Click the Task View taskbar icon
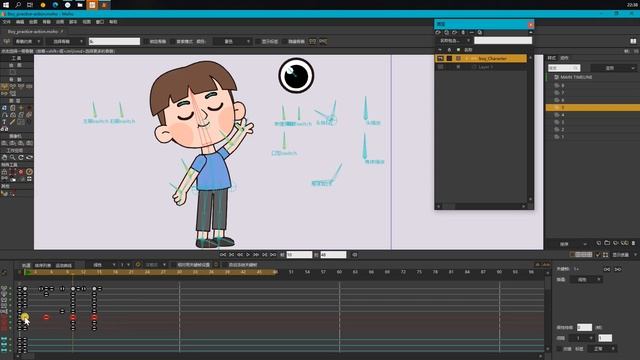Image resolution: width=640 pixels, height=360 pixels. click(x=30, y=5)
